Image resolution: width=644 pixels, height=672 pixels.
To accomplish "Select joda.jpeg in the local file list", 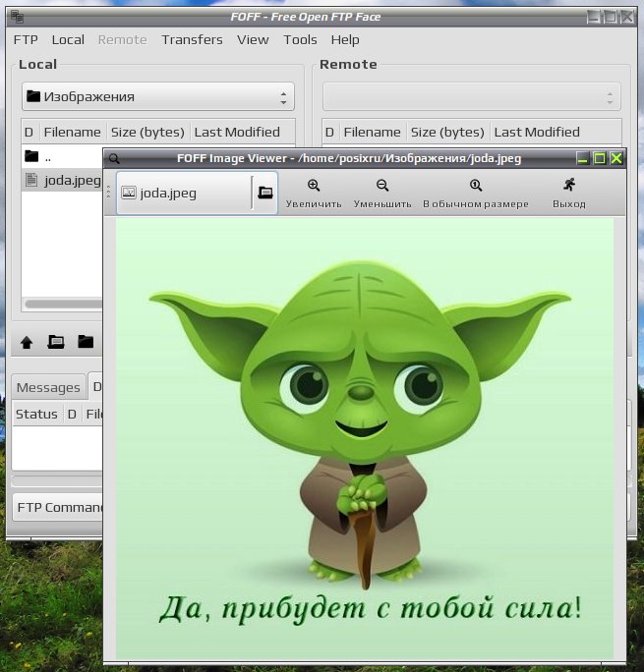I will point(62,180).
